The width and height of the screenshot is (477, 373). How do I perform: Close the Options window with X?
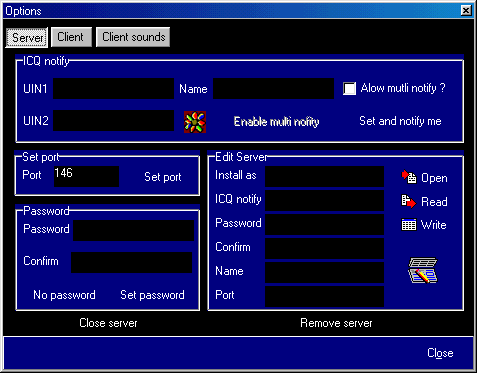click(466, 11)
